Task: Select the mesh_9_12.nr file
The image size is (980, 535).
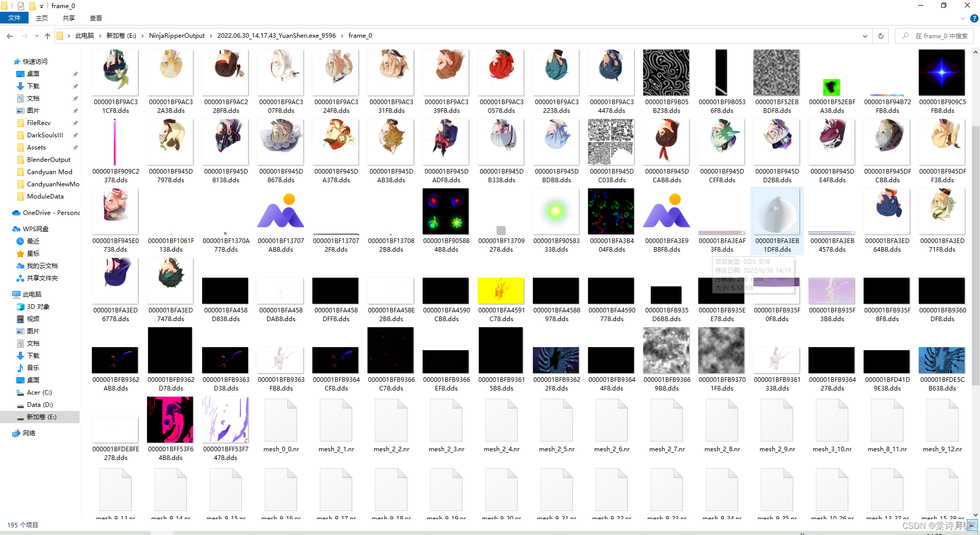Action: pos(942,426)
